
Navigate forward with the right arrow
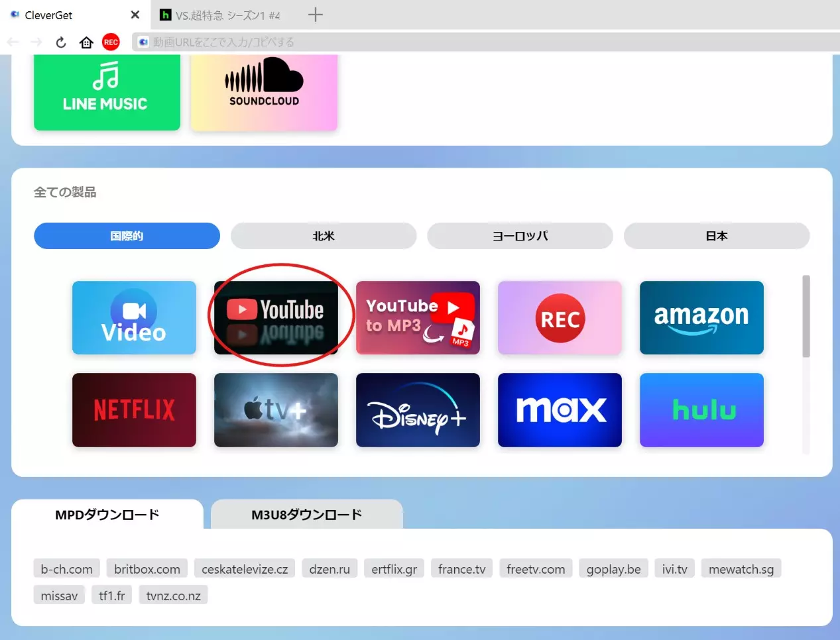pyautogui.click(x=36, y=42)
